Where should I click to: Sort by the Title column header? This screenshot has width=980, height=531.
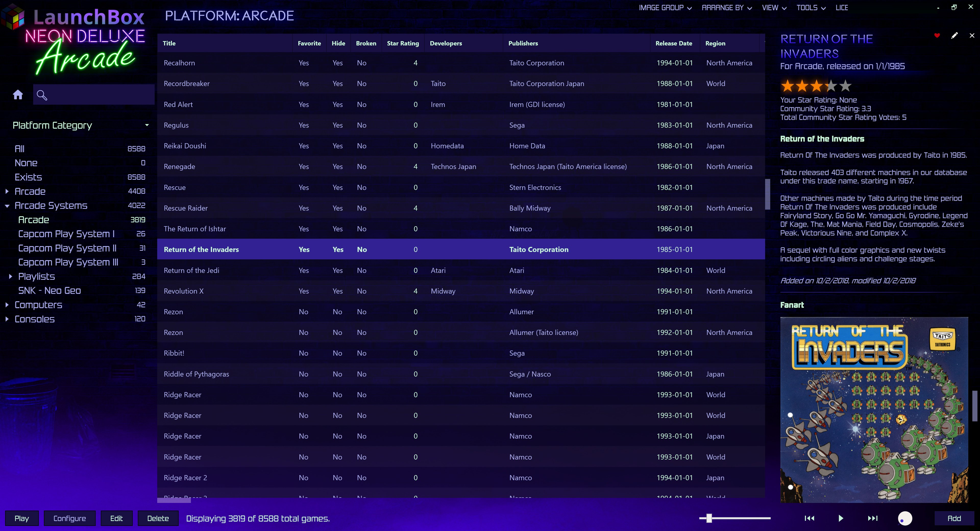[225, 43]
